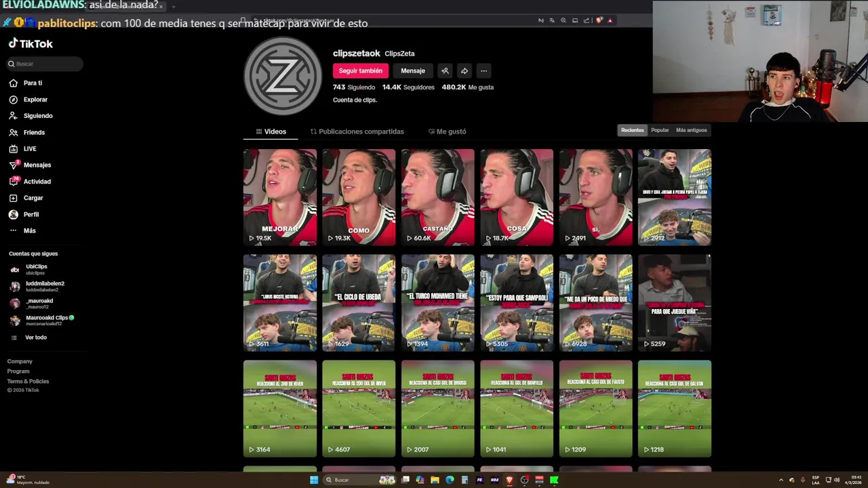868x488 pixels.
Task: Open Microsoft Edge from the taskbar
Action: (x=450, y=480)
